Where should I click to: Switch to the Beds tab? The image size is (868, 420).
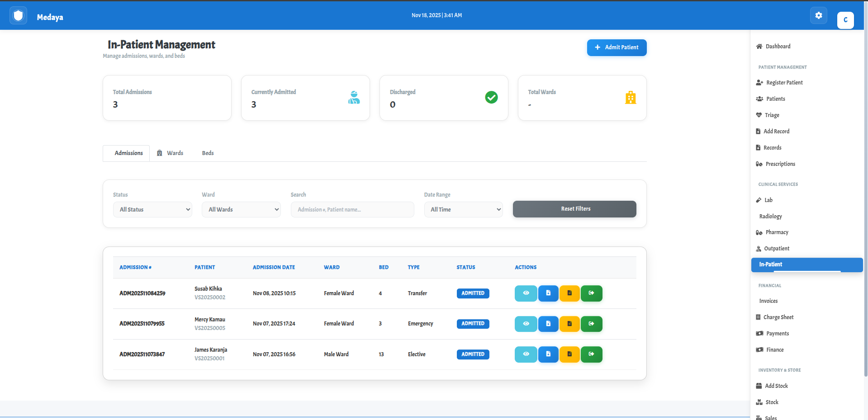point(208,153)
